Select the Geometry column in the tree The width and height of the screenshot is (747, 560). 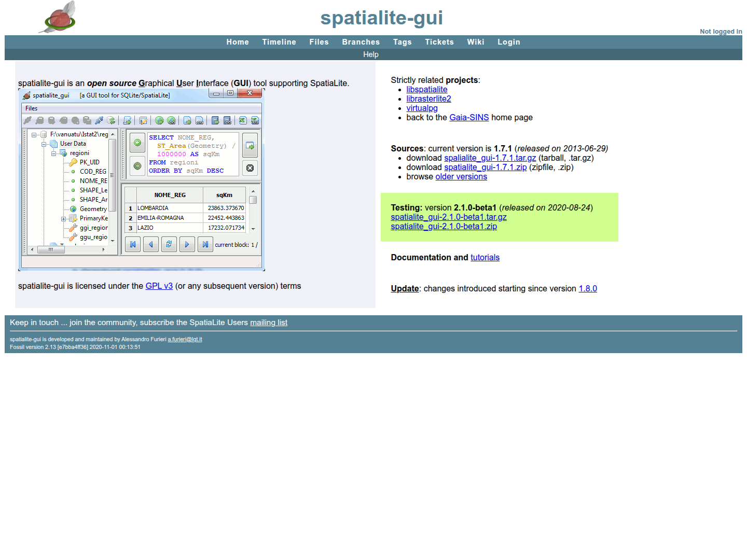93,209
